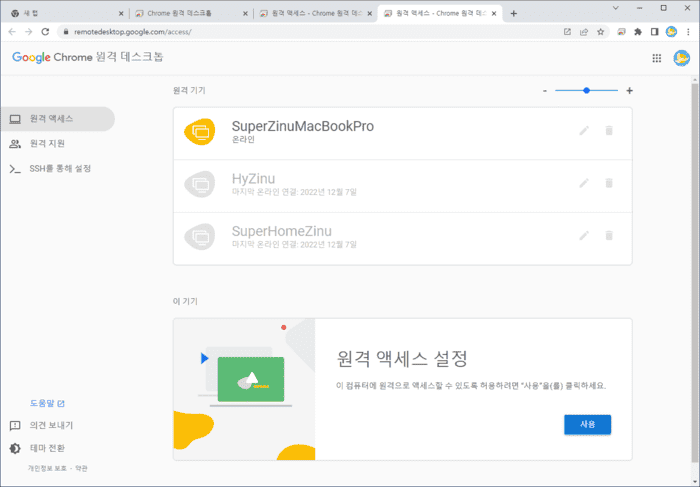Close the Chrome 원격 데스크톱 tab
Image resolution: width=700 pixels, height=487 pixels.
[245, 13]
